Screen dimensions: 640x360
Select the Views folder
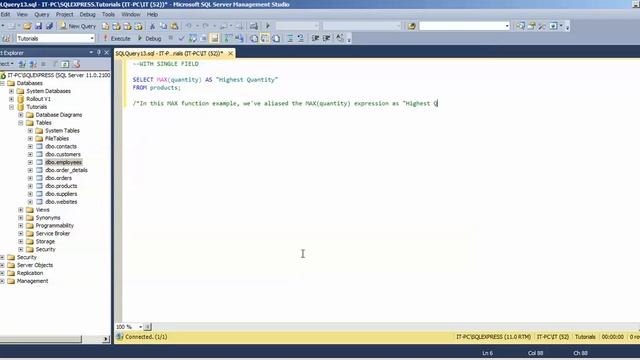[42, 210]
